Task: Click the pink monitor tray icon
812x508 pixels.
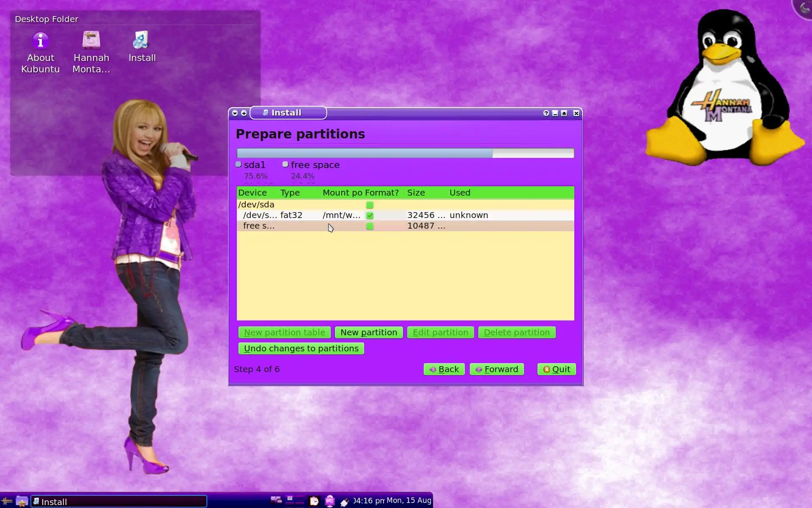Action: pyautogui.click(x=330, y=501)
